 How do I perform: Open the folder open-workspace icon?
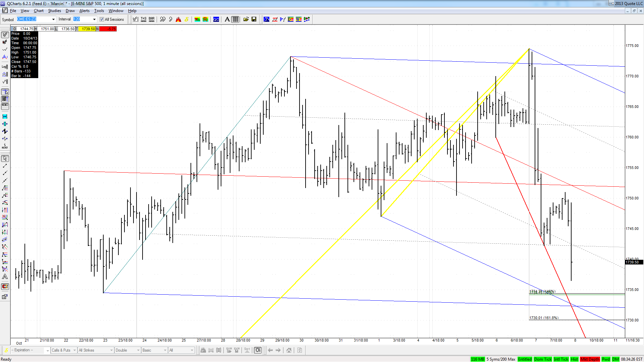[246, 19]
